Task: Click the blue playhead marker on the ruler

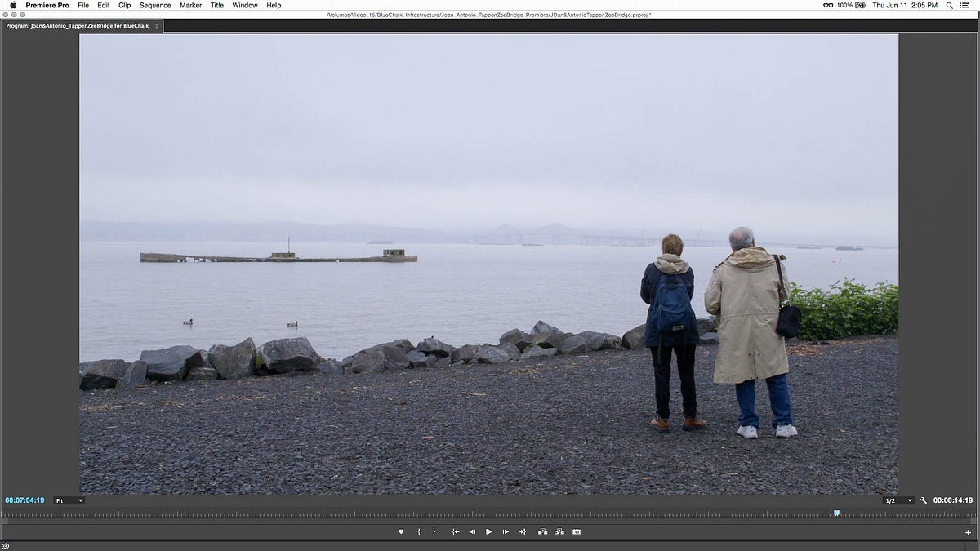Action: [836, 513]
